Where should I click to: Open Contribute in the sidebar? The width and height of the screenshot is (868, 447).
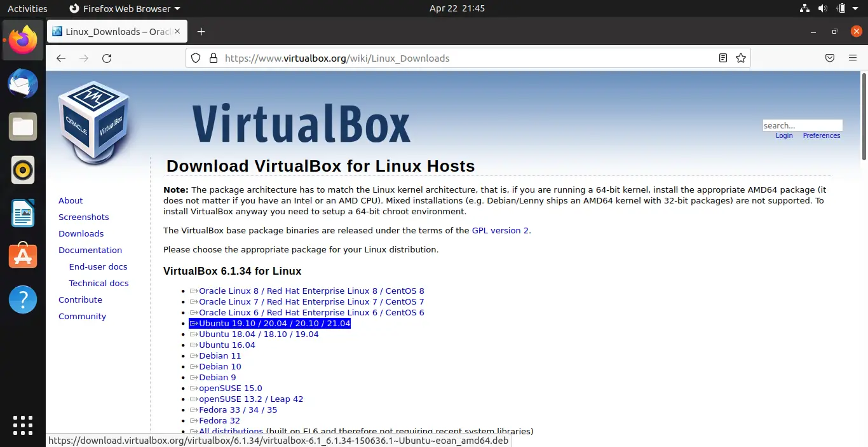tap(80, 299)
